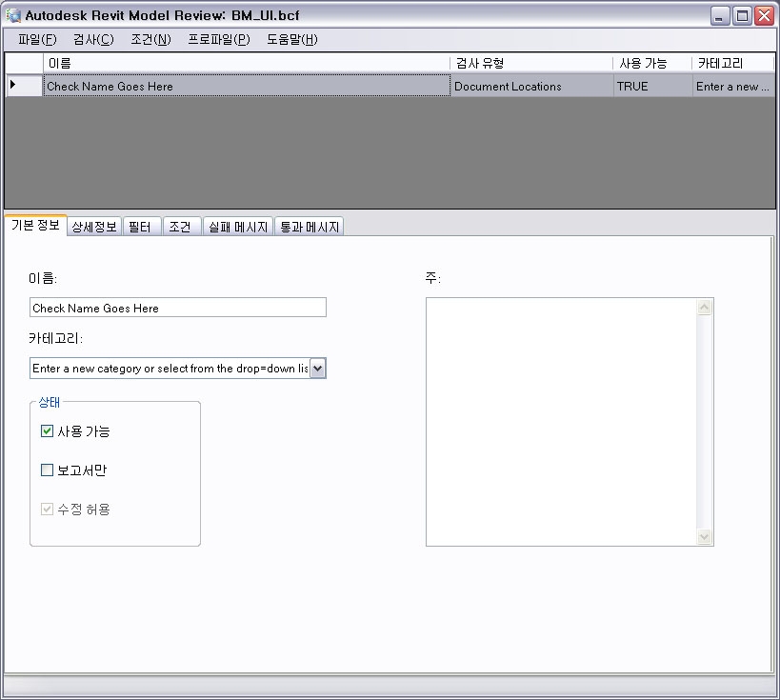Open the 통과 메시지 tab

pyautogui.click(x=309, y=227)
